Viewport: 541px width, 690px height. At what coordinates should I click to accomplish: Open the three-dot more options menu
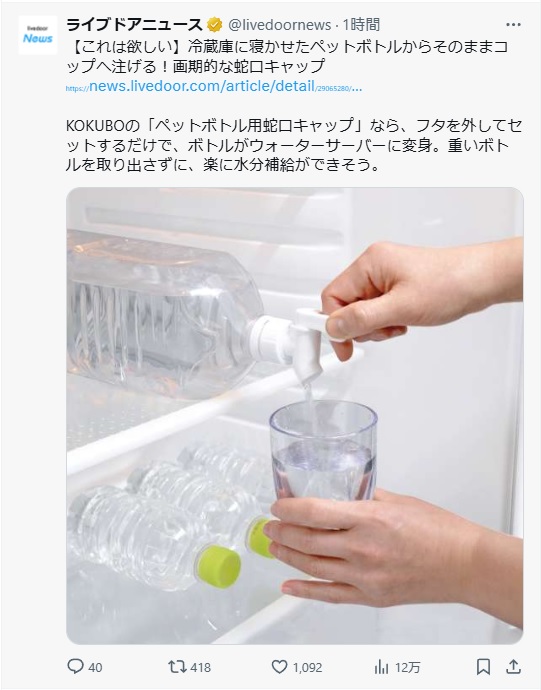click(x=513, y=25)
